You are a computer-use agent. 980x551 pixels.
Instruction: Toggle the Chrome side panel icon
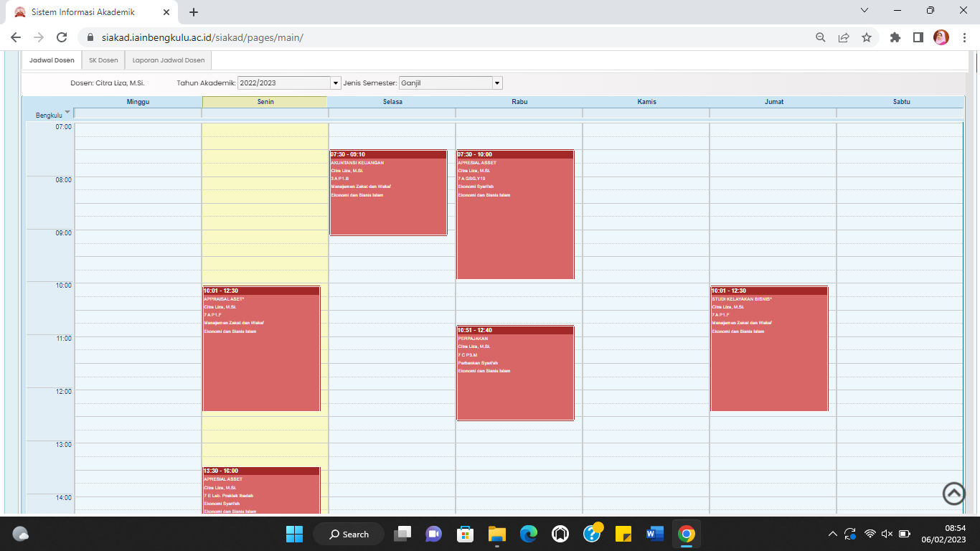click(x=918, y=37)
